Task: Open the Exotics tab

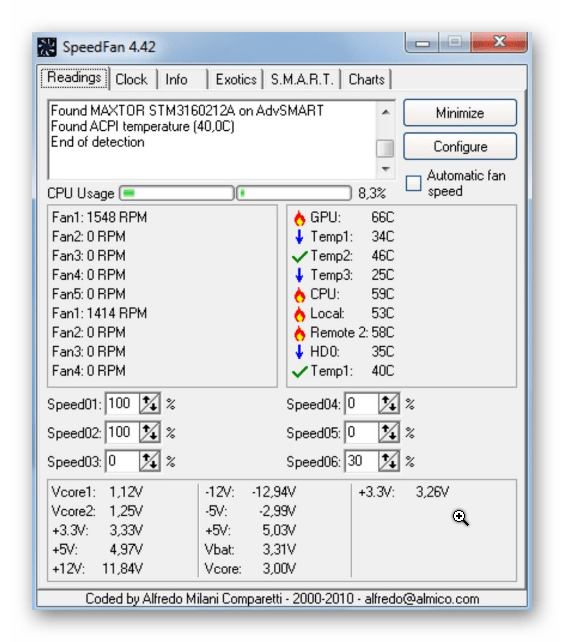Action: (x=236, y=79)
